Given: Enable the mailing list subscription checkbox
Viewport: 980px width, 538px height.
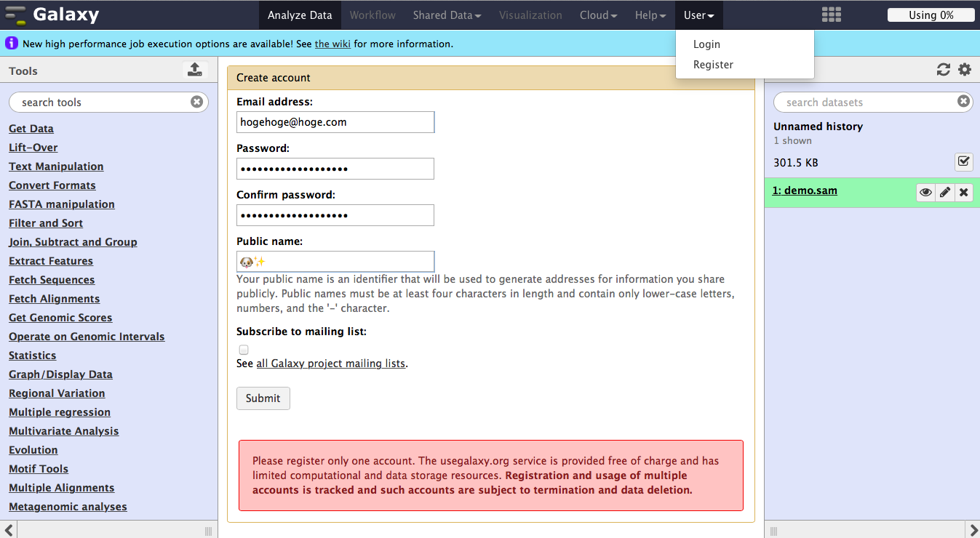Looking at the screenshot, I should (x=244, y=350).
